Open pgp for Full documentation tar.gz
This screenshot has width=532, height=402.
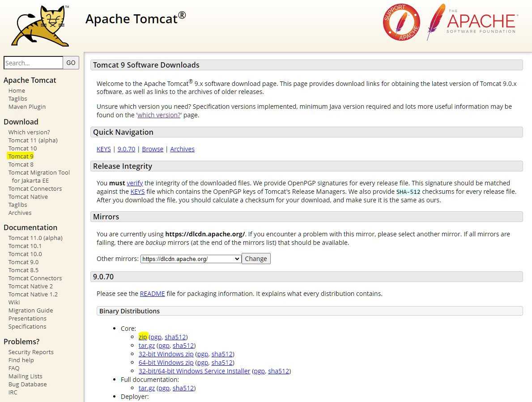164,388
